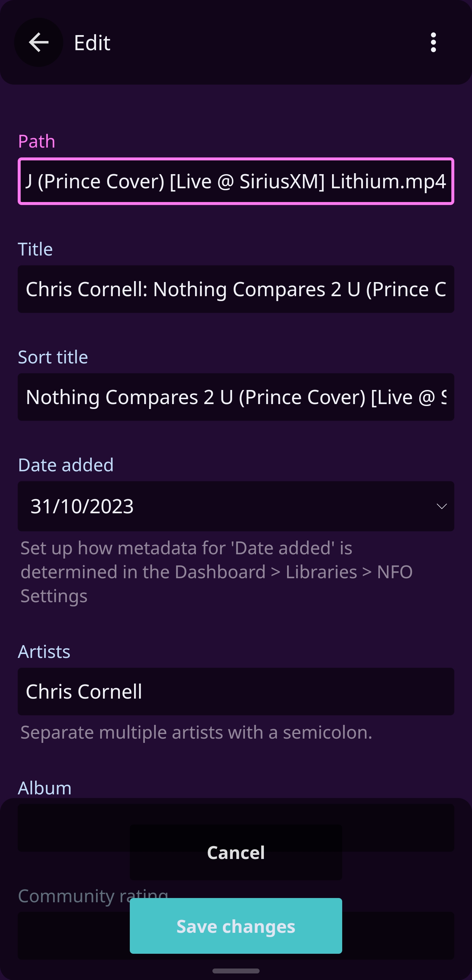Tap the home gesture bar at bottom
The width and height of the screenshot is (472, 980).
236,971
